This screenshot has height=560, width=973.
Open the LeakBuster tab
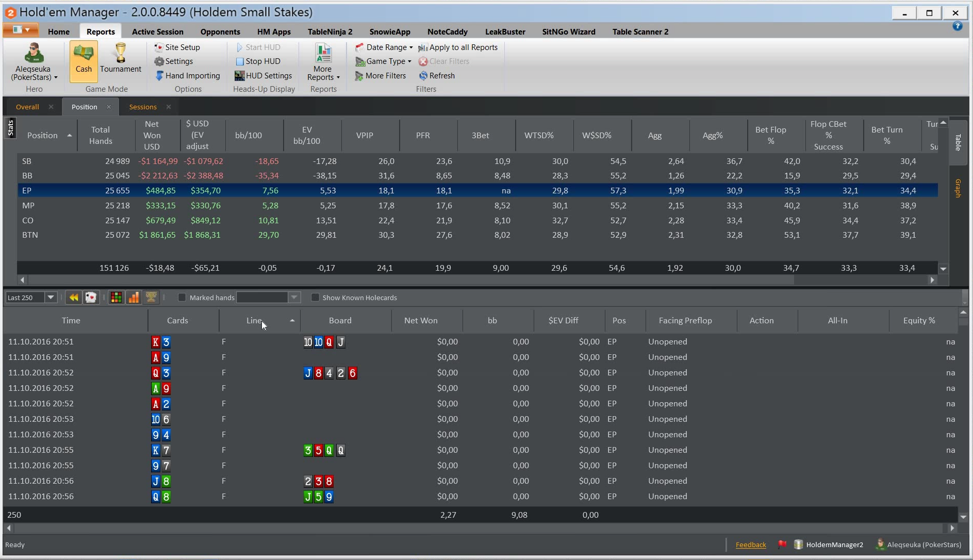point(505,32)
